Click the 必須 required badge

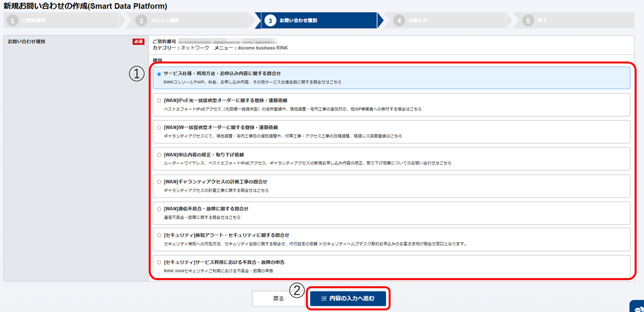(138, 42)
